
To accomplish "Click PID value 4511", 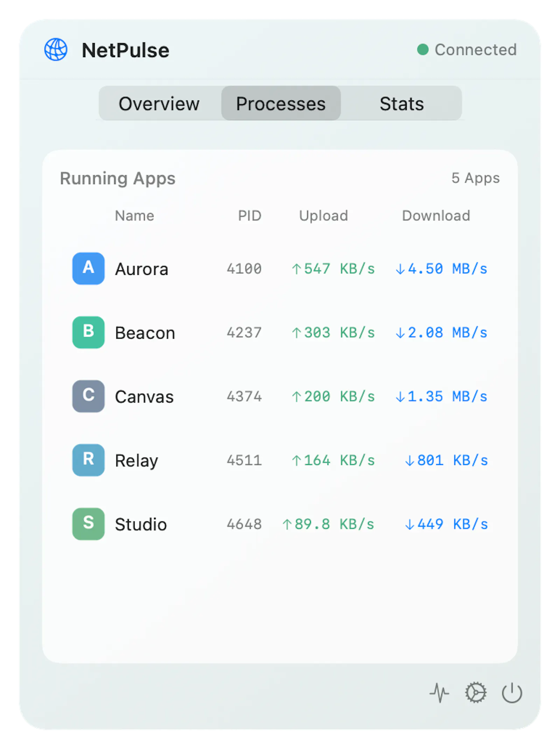I will tap(244, 460).
